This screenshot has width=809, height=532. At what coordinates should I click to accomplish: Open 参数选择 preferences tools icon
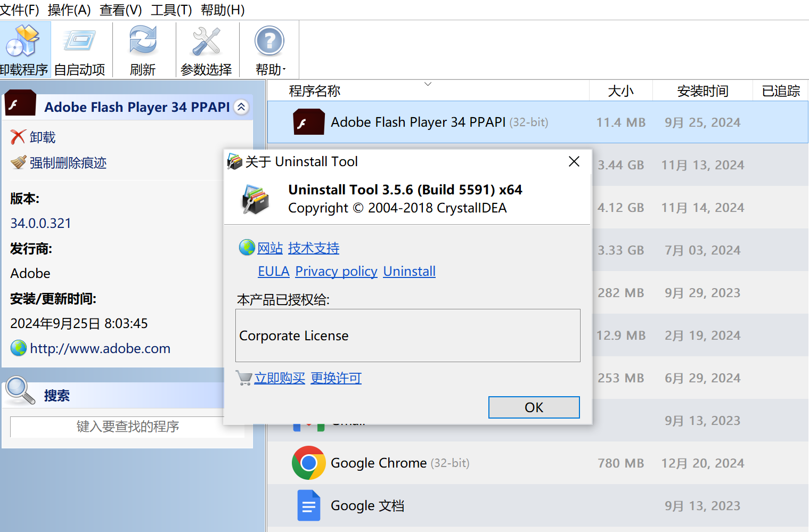206,41
